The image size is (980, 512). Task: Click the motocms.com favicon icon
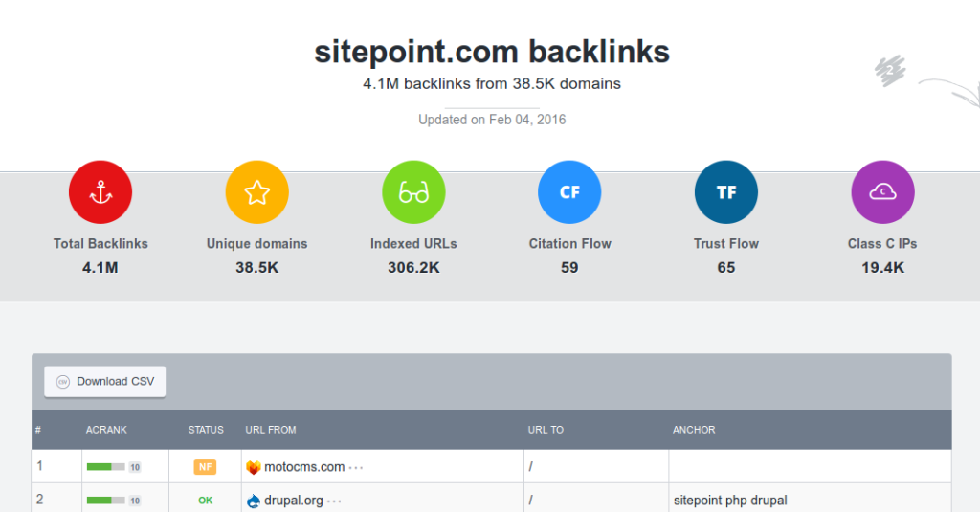[x=254, y=467]
